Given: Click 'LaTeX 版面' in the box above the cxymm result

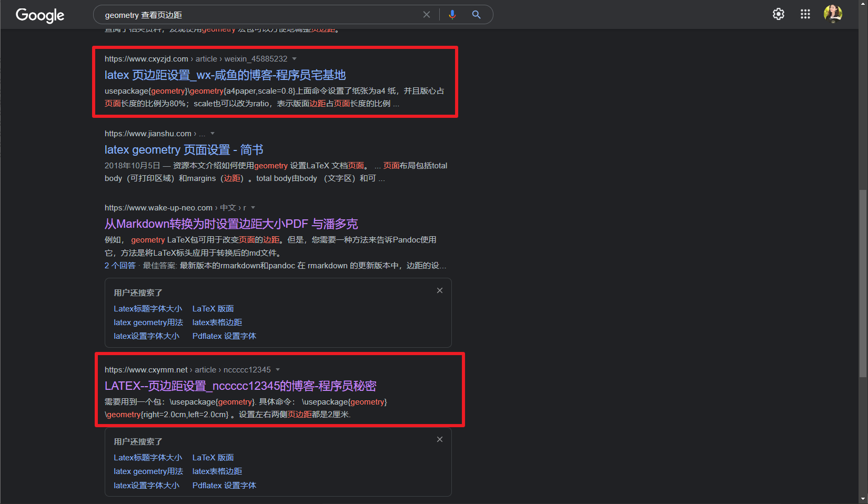Looking at the screenshot, I should [x=213, y=309].
